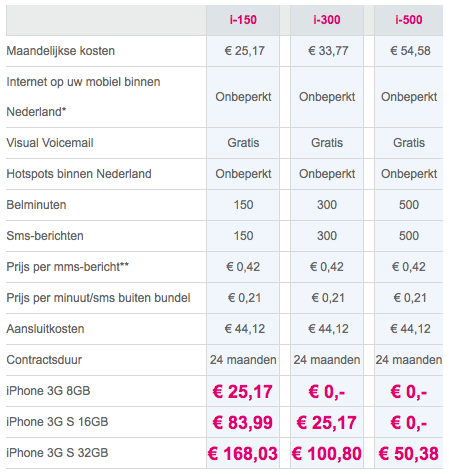The height and width of the screenshot is (475, 449).
Task: Click Contractsduur 24 maanden under i-300
Action: (327, 360)
